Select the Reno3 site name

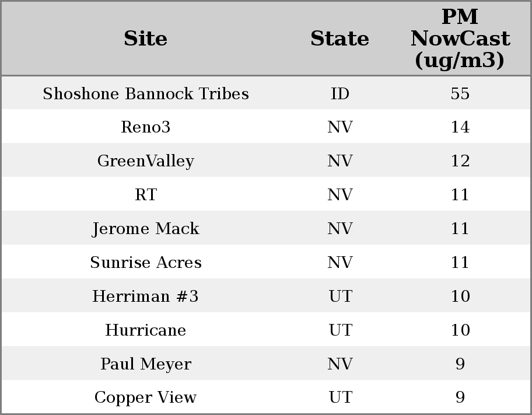[x=146, y=127]
